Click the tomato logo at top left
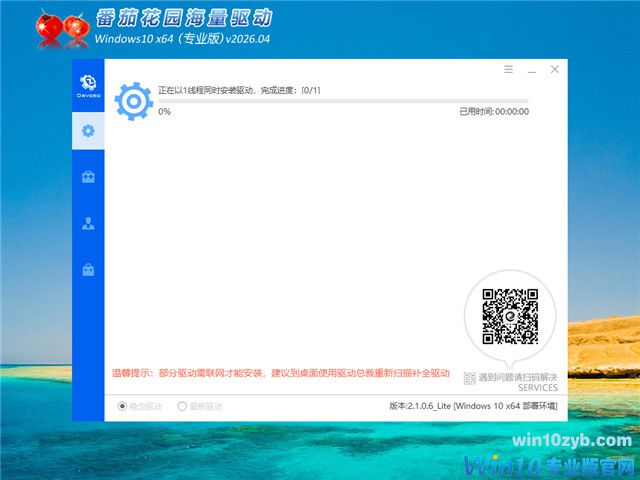This screenshot has width=640, height=480. [x=62, y=29]
